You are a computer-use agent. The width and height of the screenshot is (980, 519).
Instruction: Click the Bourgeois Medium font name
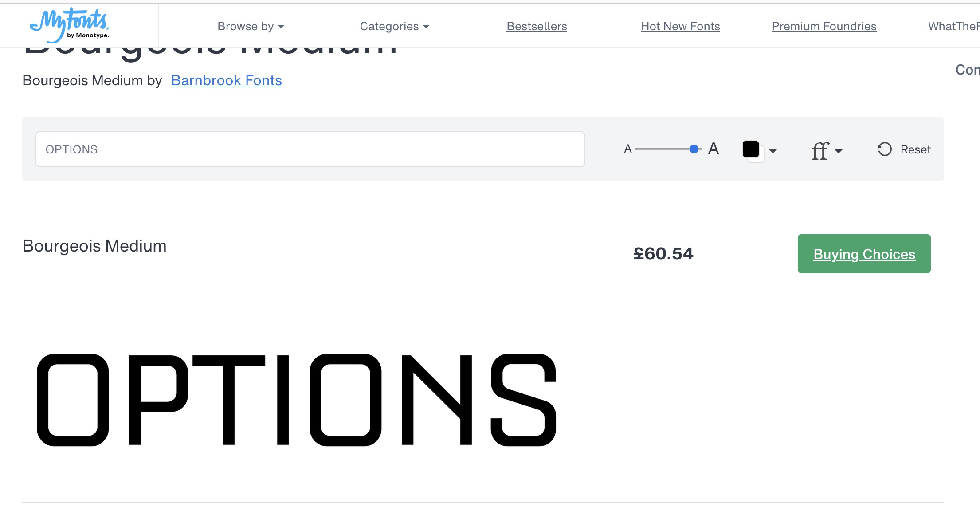(x=94, y=246)
